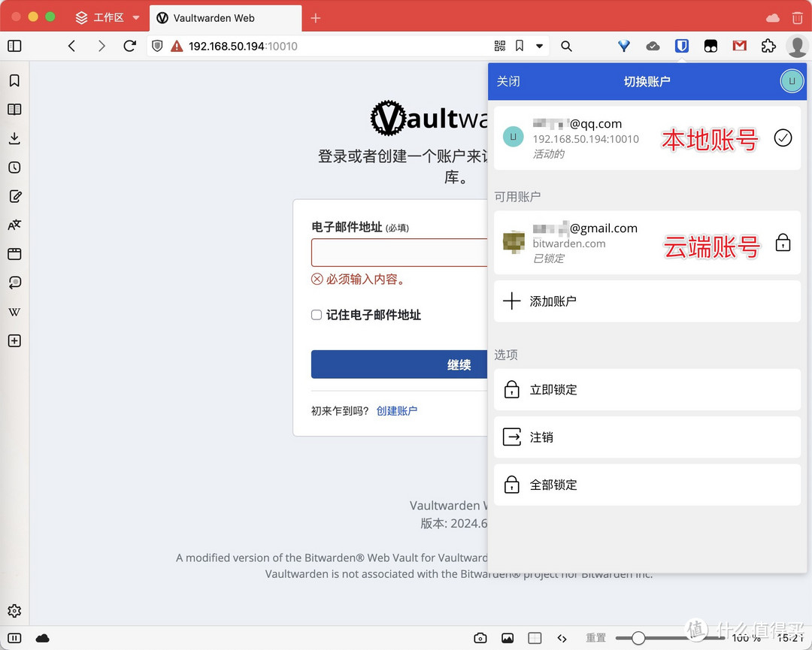Screen dimensions: 812x650
Task: Open Translate panel in sidebar
Action: [14, 225]
